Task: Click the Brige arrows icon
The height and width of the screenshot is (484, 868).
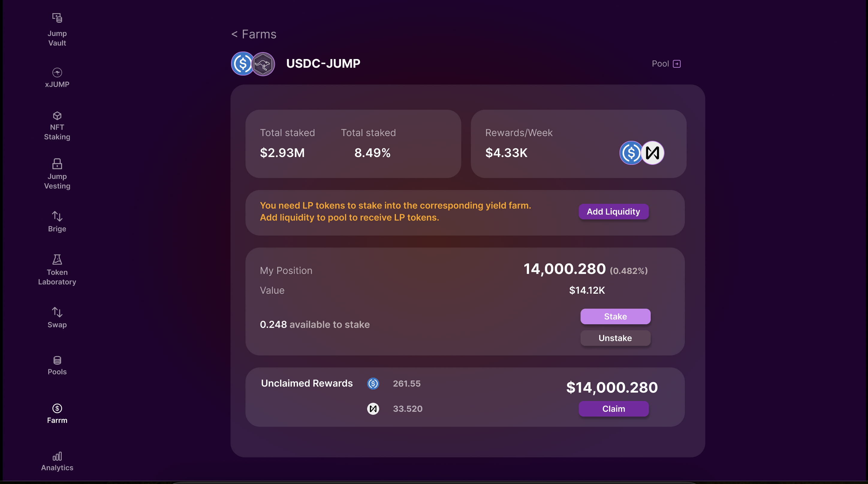Action: [57, 216]
